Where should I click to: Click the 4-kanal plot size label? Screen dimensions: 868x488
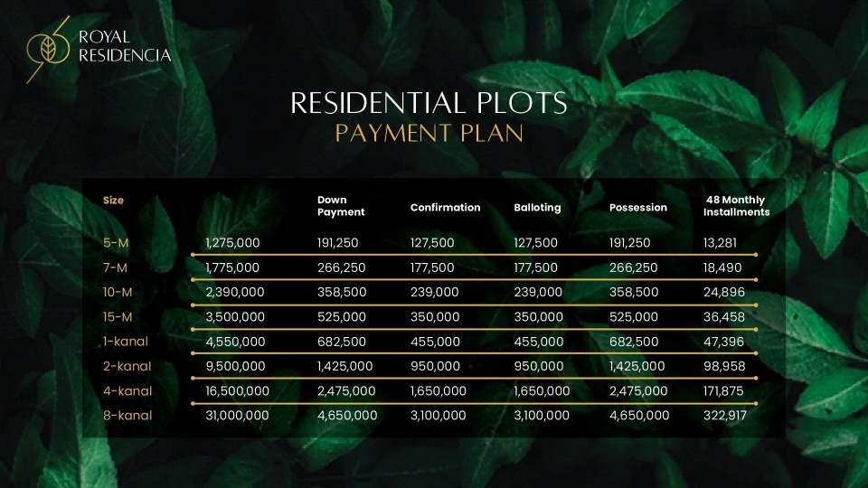[x=127, y=391]
